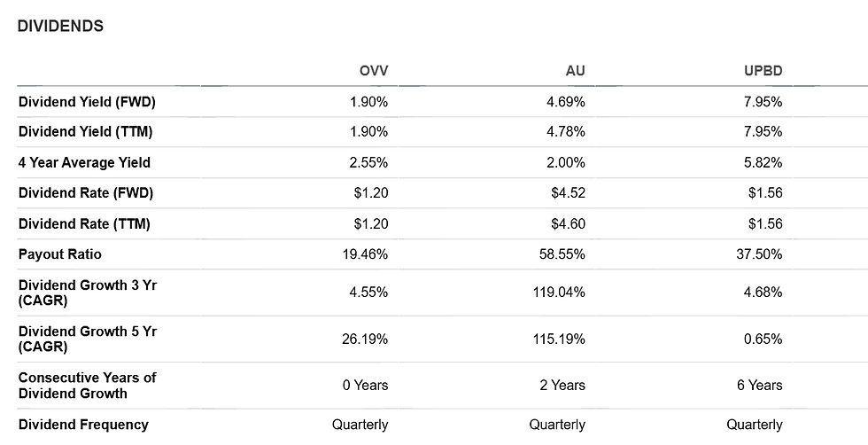Click UPBD's 7.95% forward yield value

(763, 102)
